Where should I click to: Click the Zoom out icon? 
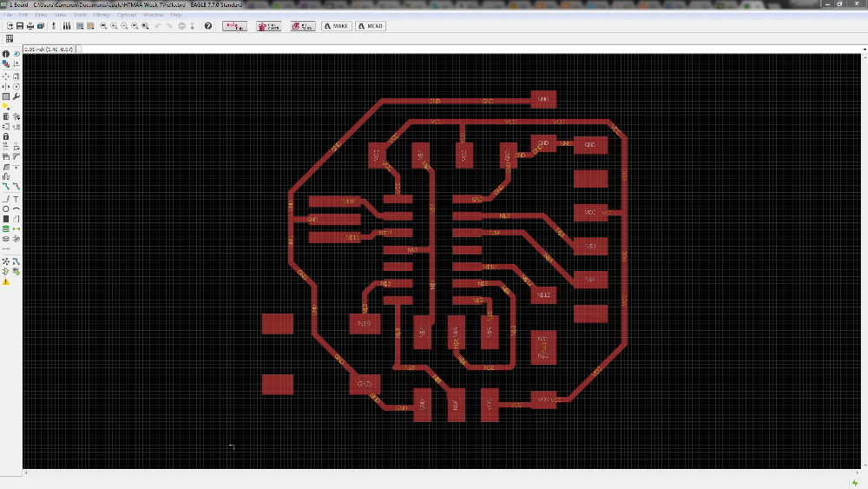tap(124, 26)
